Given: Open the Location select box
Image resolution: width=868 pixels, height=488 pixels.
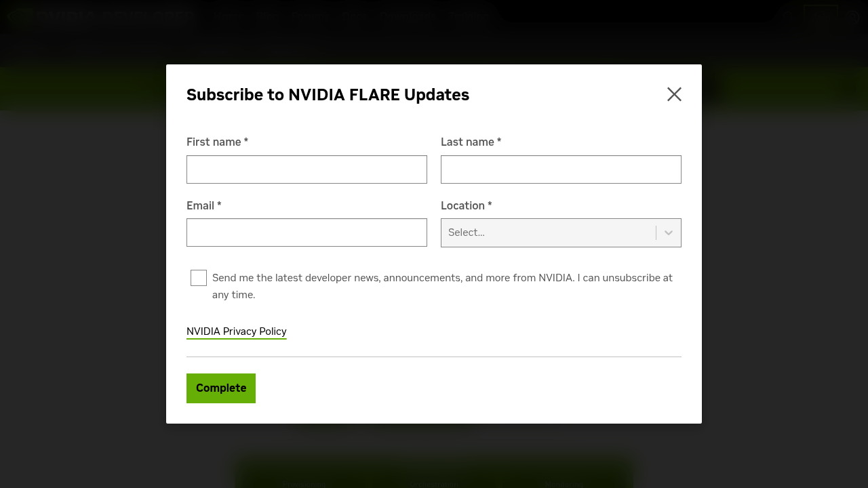Looking at the screenshot, I should pyautogui.click(x=548, y=232).
